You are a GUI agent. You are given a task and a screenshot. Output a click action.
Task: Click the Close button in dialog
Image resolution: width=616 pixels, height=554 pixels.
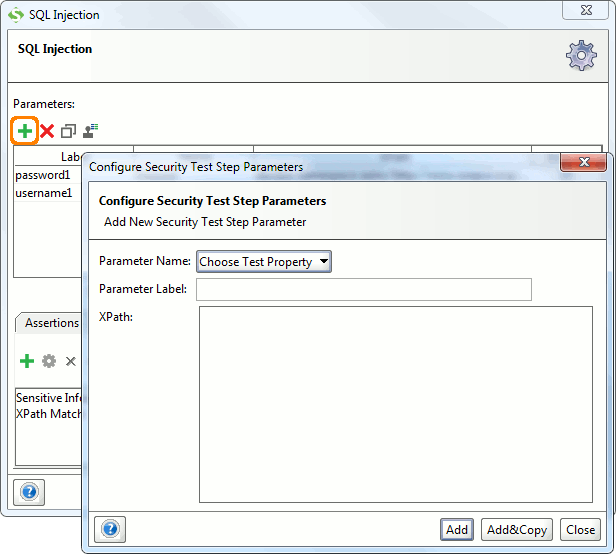point(580,530)
